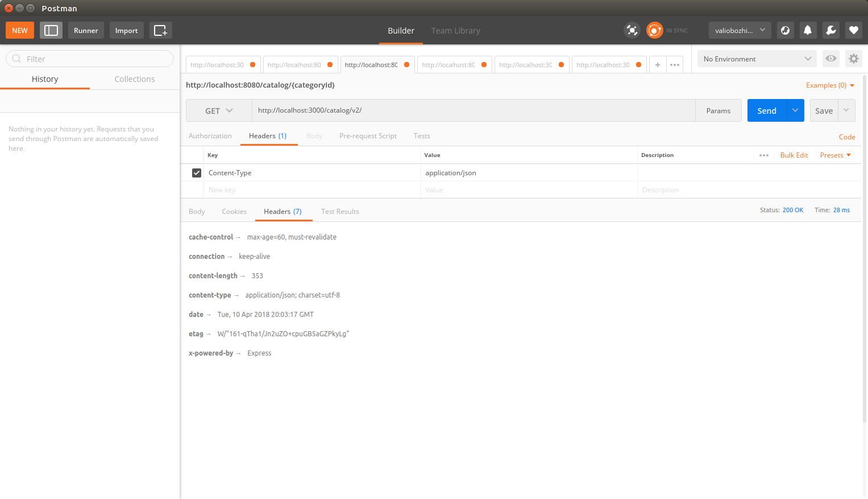
Task: Switch to the Team Library tab
Action: click(x=455, y=31)
